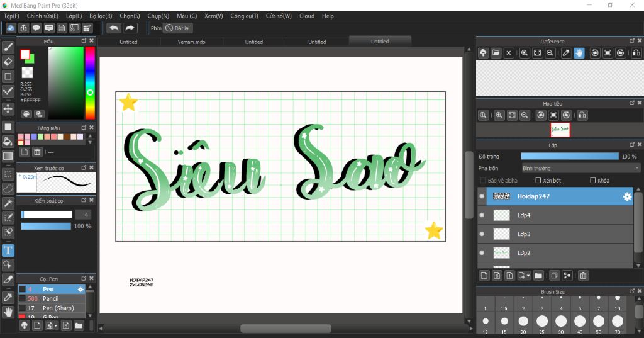Undock the Reference panel
This screenshot has height=338, width=644.
coord(632,41)
